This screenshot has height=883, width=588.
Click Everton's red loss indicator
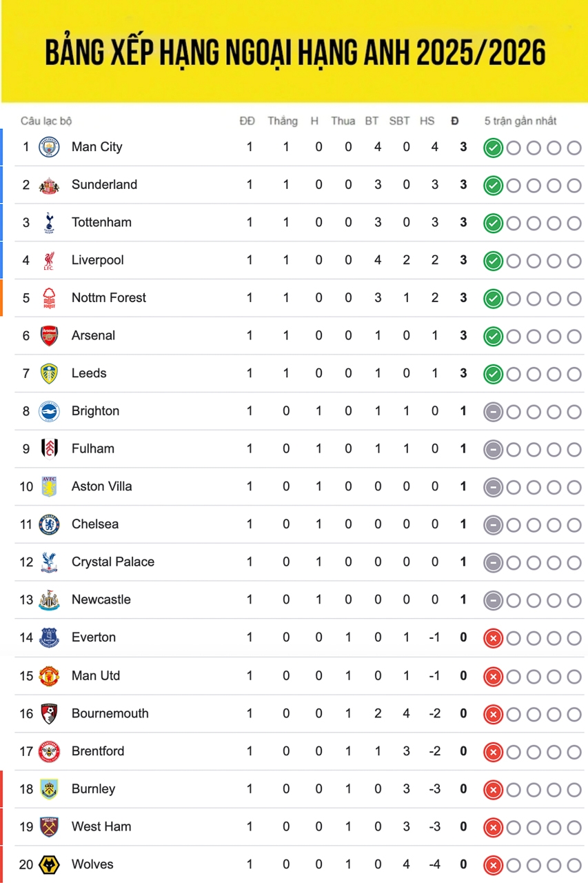(x=493, y=638)
